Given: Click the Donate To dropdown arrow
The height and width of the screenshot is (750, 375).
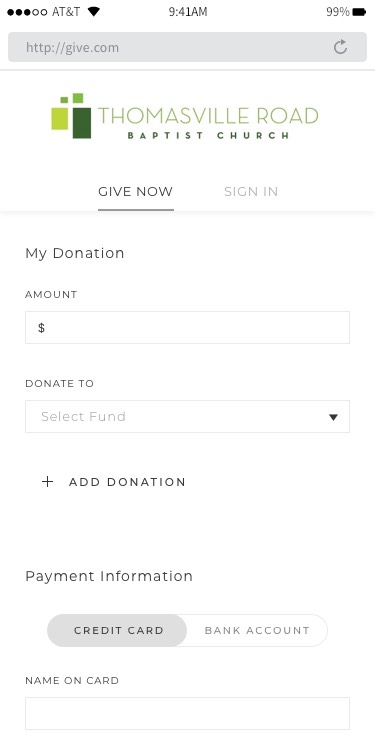Looking at the screenshot, I should coord(333,417).
